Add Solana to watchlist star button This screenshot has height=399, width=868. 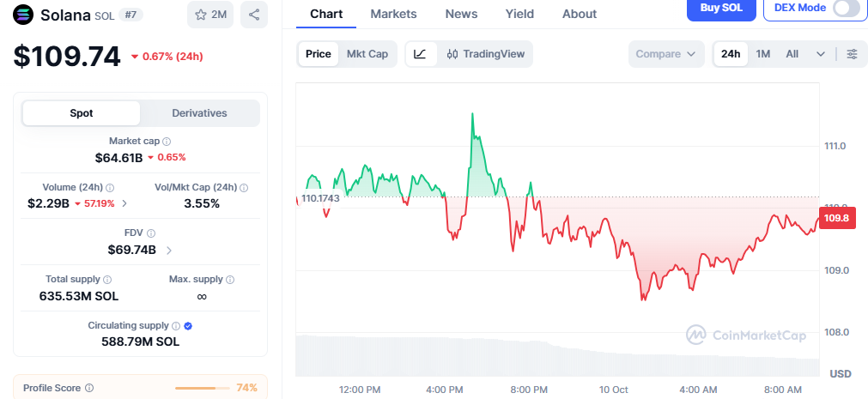coord(210,15)
